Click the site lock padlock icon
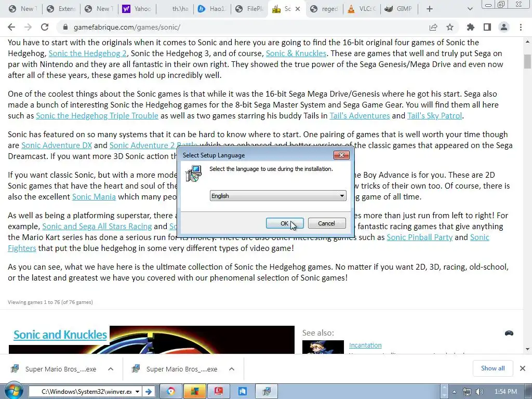The image size is (532, 399). coord(65,27)
